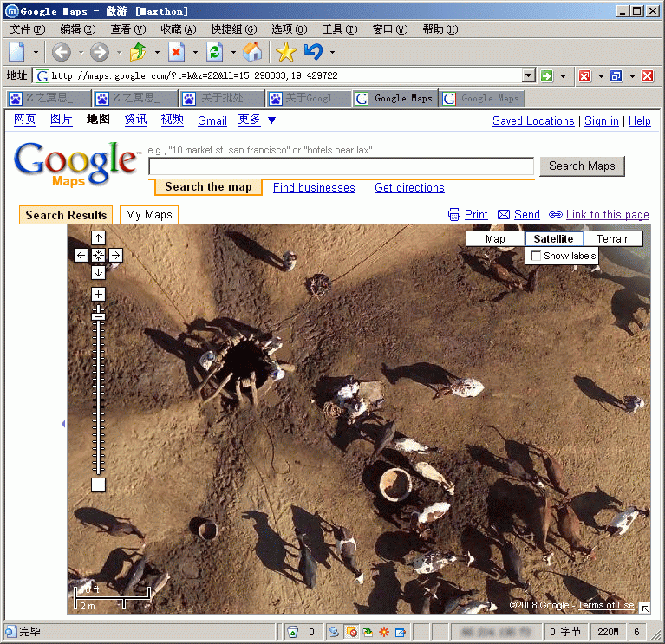Click the orange sun status bar icon

click(384, 632)
